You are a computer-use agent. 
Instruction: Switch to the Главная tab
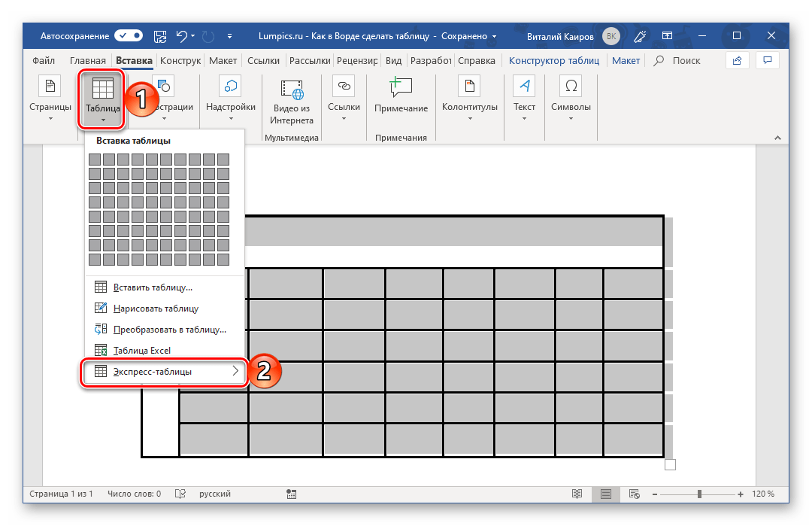tap(87, 61)
